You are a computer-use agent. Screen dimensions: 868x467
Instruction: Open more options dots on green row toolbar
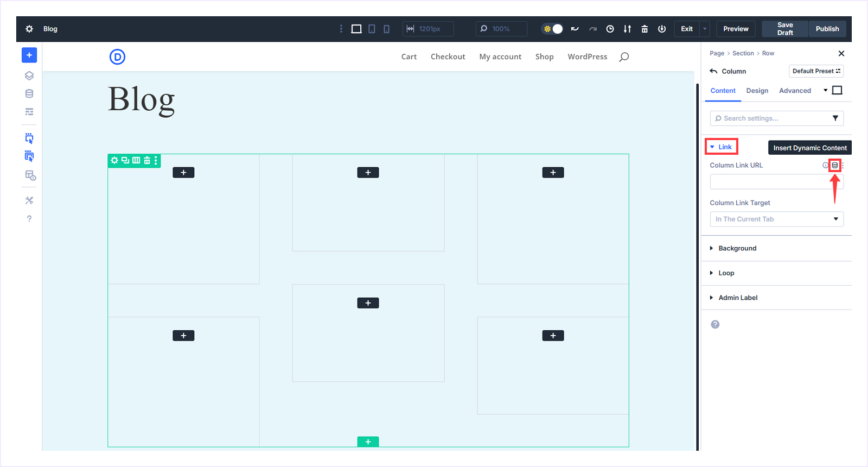156,160
